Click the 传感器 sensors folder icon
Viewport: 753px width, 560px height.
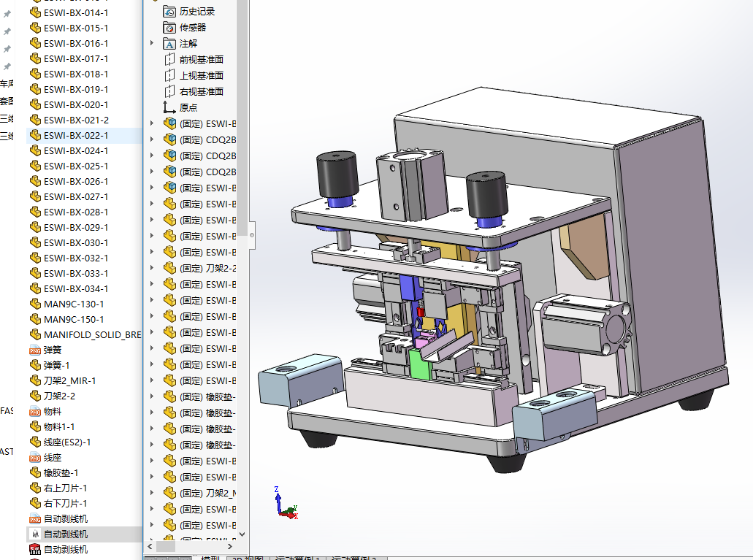[x=169, y=27]
